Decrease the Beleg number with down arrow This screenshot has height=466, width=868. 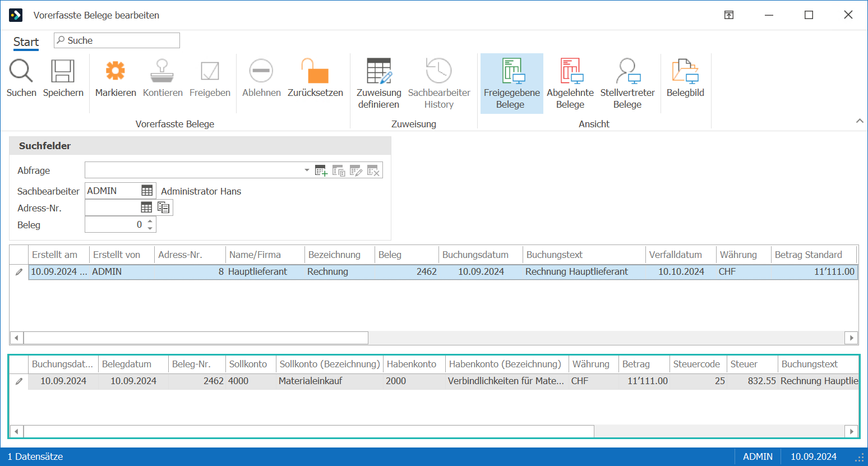coord(150,228)
